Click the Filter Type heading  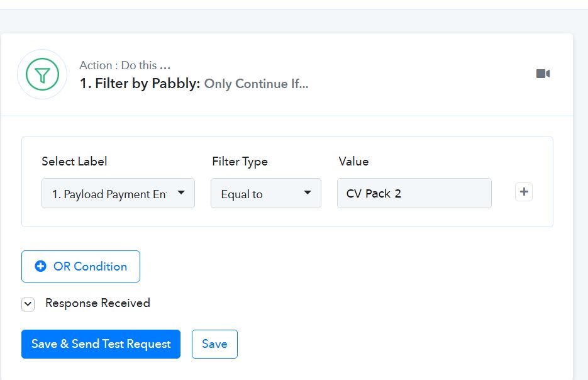coord(240,162)
